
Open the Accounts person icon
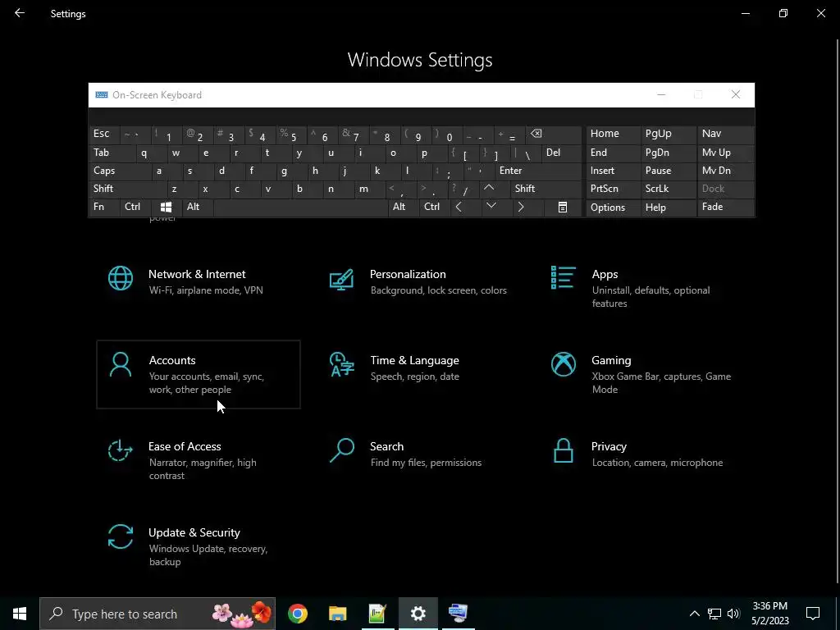click(x=120, y=364)
